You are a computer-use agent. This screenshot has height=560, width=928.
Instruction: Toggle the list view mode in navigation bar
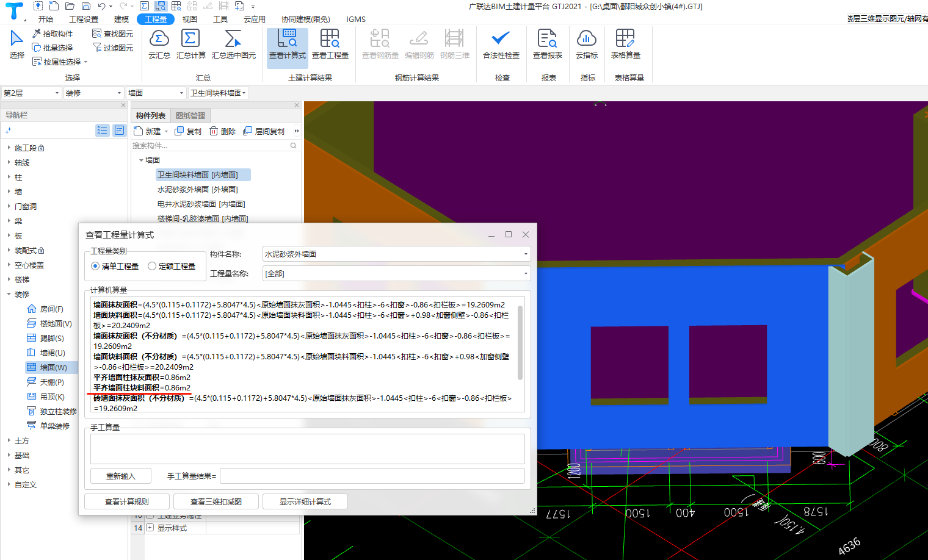[x=103, y=131]
